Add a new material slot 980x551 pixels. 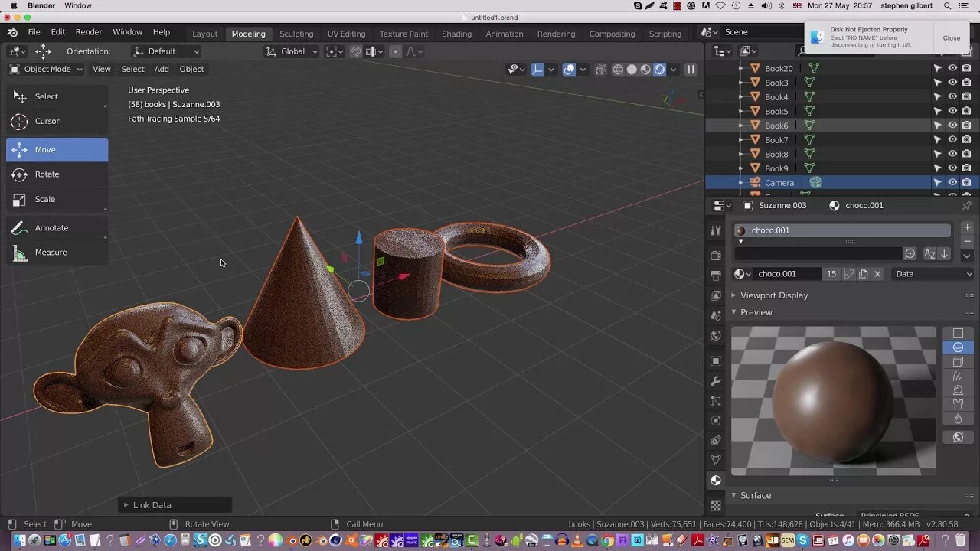pyautogui.click(x=967, y=228)
